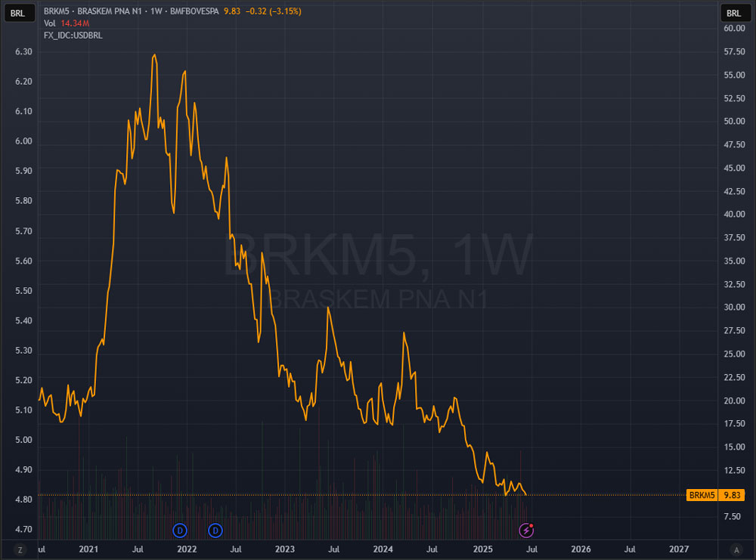Click BMFBOVESPA exchange name in legend
756x560 pixels.
(x=195, y=13)
